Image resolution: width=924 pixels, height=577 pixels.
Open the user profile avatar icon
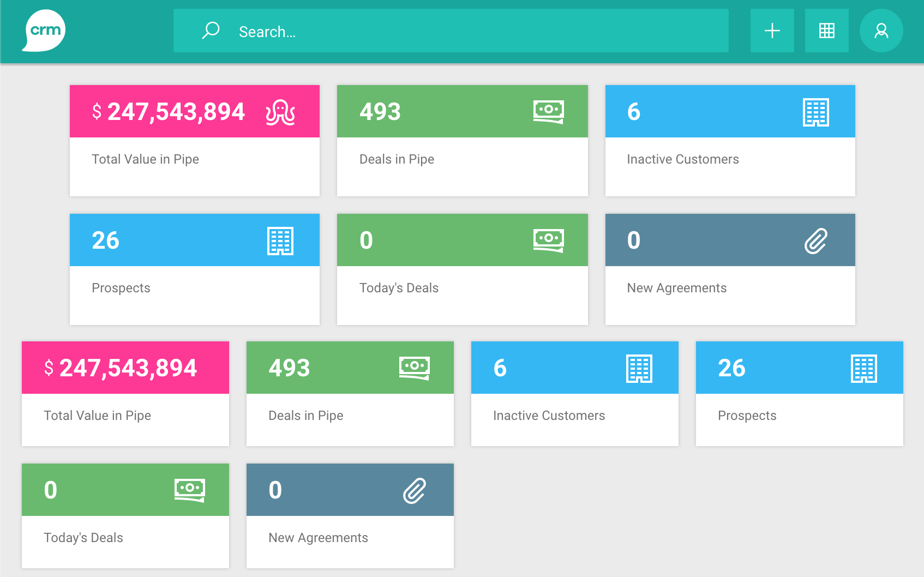881,31
